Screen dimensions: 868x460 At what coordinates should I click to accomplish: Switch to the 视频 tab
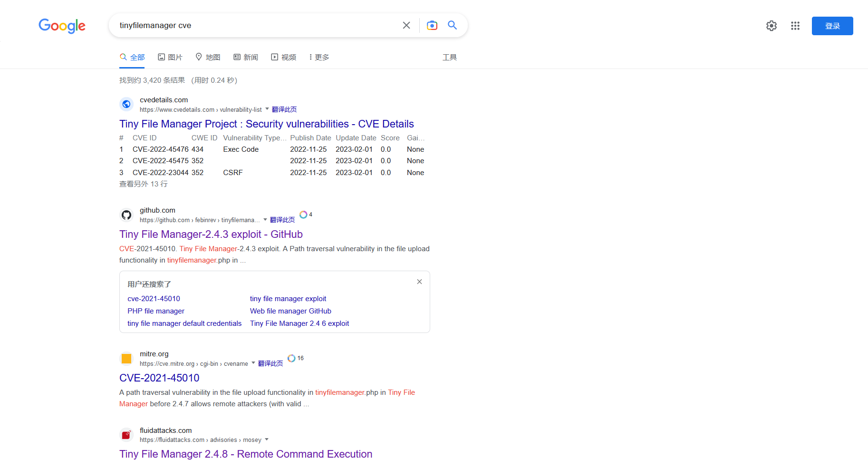(x=284, y=57)
